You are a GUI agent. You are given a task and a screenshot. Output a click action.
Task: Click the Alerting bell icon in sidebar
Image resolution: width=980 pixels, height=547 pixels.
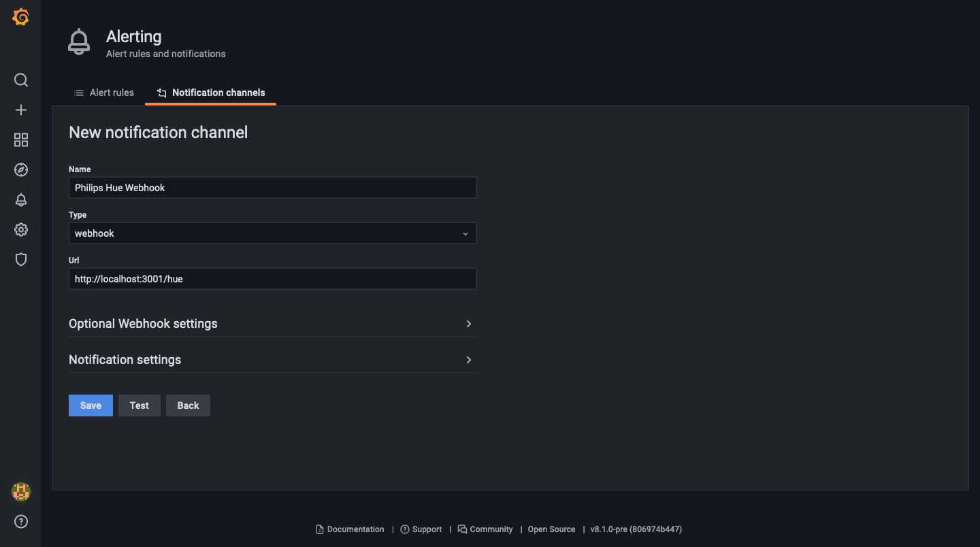pos(20,200)
